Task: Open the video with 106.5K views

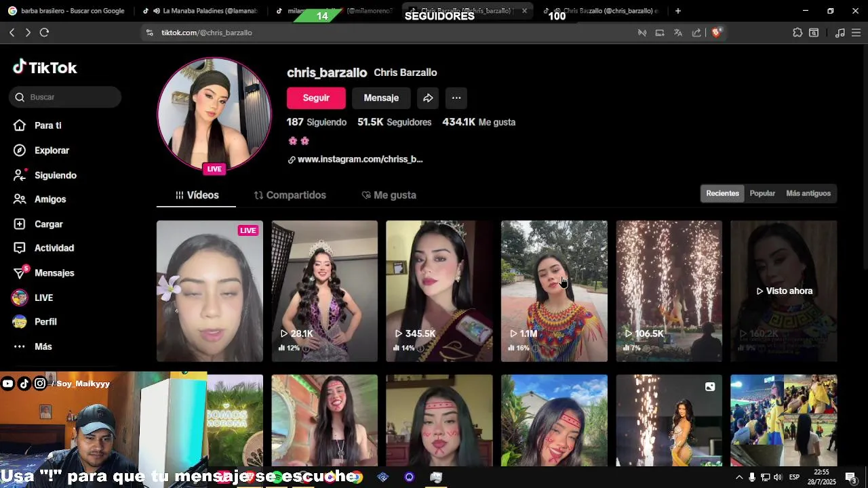Action: pyautogui.click(x=669, y=291)
